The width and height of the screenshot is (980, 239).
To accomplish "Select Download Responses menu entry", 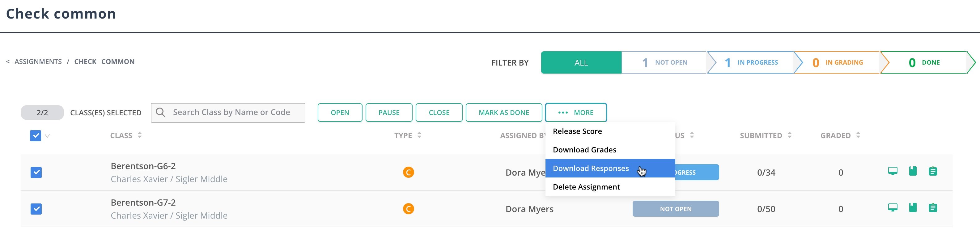I will click(610, 168).
